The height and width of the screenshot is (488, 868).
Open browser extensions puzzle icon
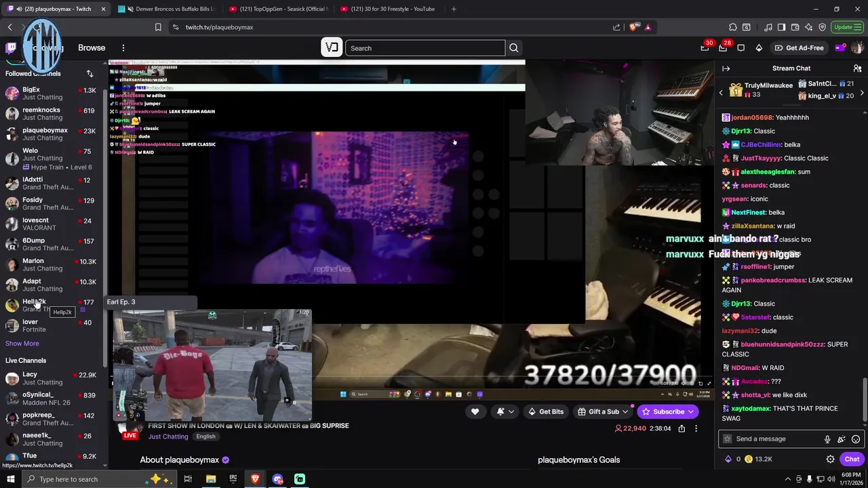click(x=733, y=27)
